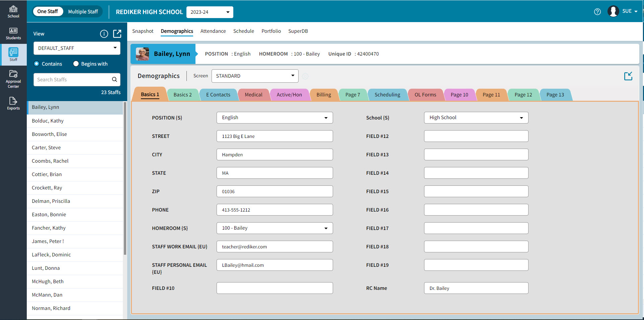The width and height of the screenshot is (644, 320).
Task: Open the Attendance tab
Action: 213,31
